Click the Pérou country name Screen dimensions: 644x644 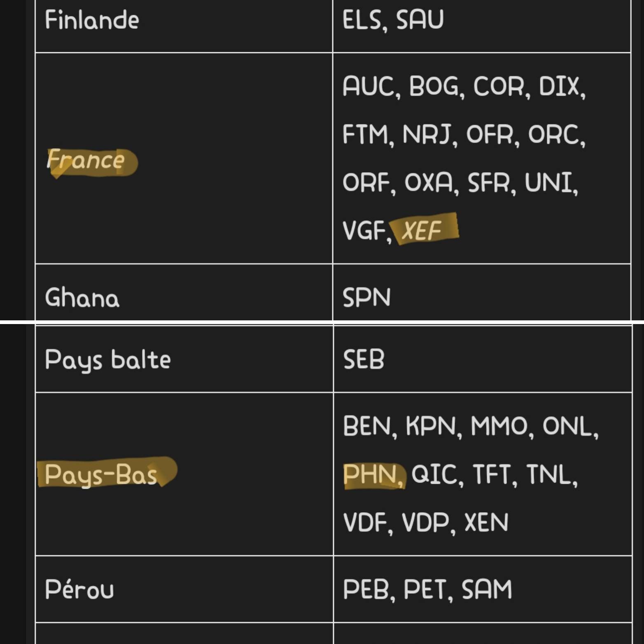[x=79, y=589]
